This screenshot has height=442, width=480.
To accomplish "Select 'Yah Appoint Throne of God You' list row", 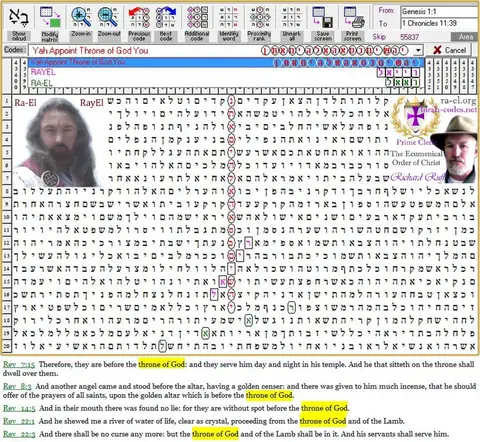I will click(x=226, y=62).
